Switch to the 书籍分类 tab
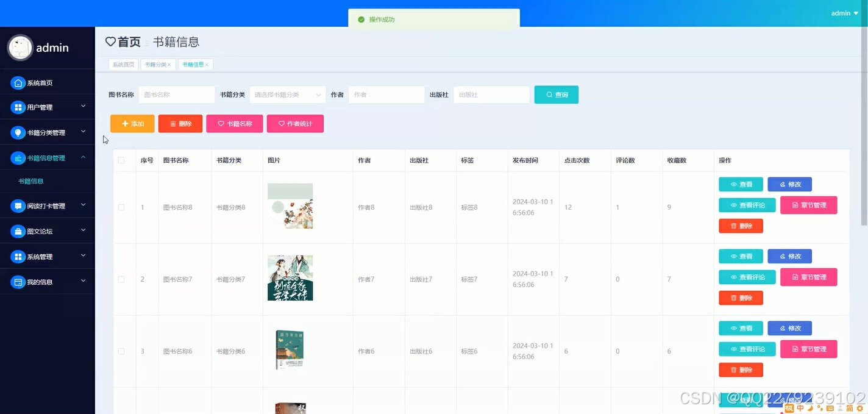Viewport: 868px width, 414px height. [x=155, y=64]
